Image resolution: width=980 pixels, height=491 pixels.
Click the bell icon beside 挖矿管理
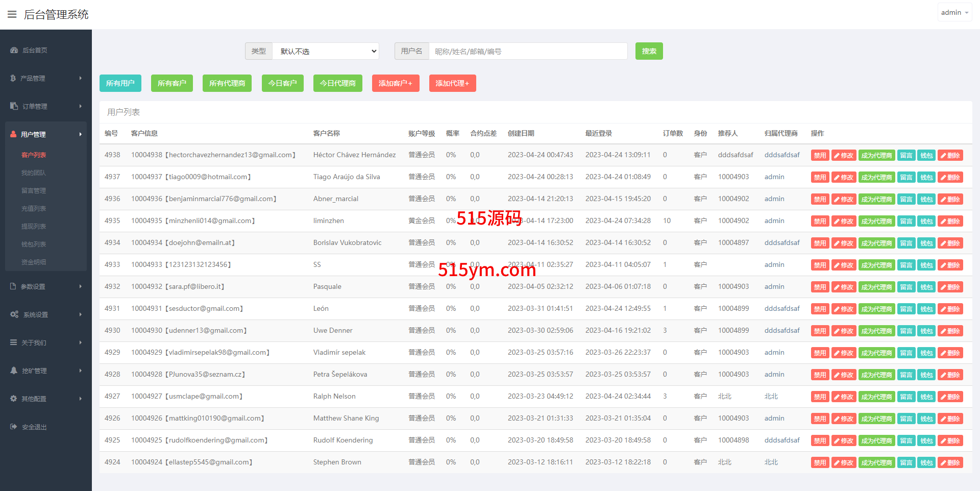14,371
